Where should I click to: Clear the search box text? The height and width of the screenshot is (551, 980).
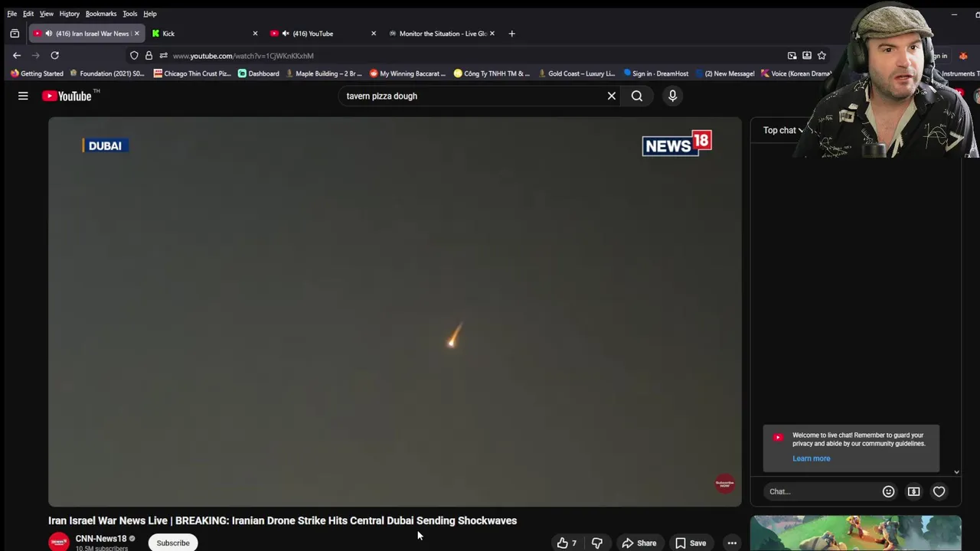(x=612, y=96)
